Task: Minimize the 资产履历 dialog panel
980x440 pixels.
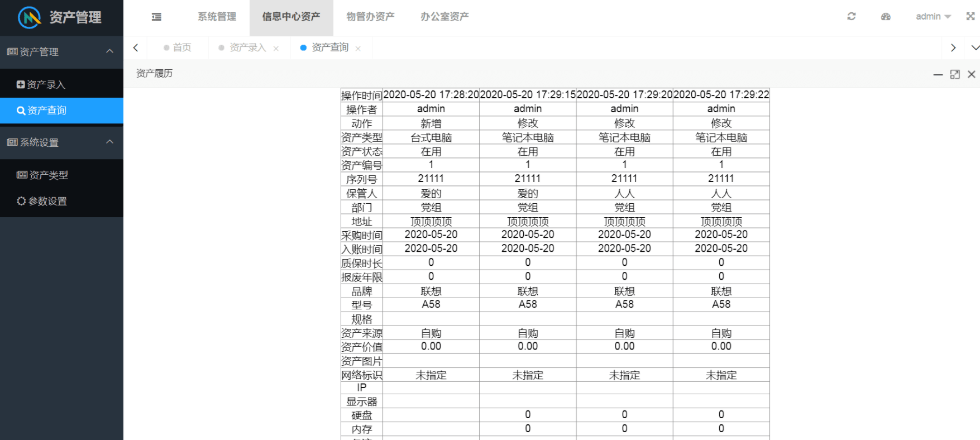Action: [x=938, y=74]
